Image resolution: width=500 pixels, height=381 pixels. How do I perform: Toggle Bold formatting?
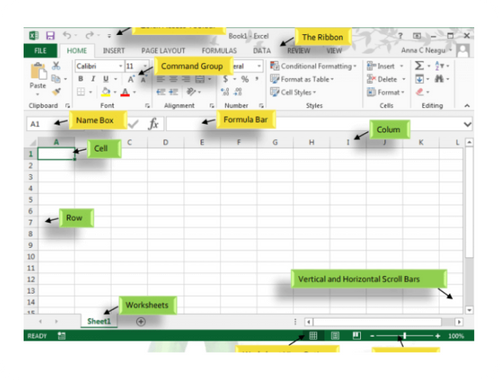coord(80,79)
